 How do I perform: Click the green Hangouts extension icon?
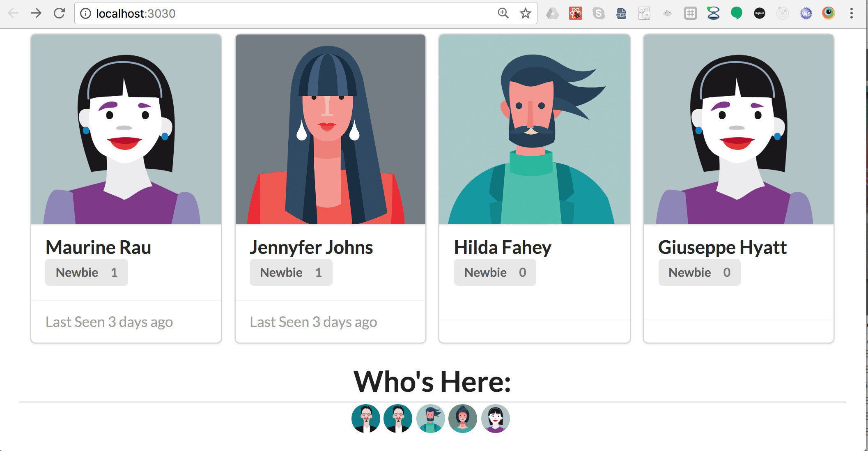click(736, 14)
